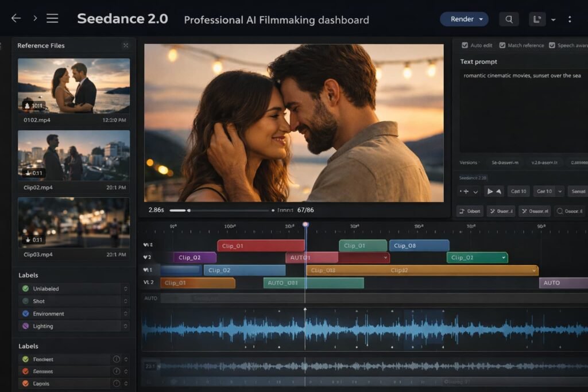Screen dimensions: 588x392
Task: Open the search icon in the top bar
Action: (x=509, y=20)
